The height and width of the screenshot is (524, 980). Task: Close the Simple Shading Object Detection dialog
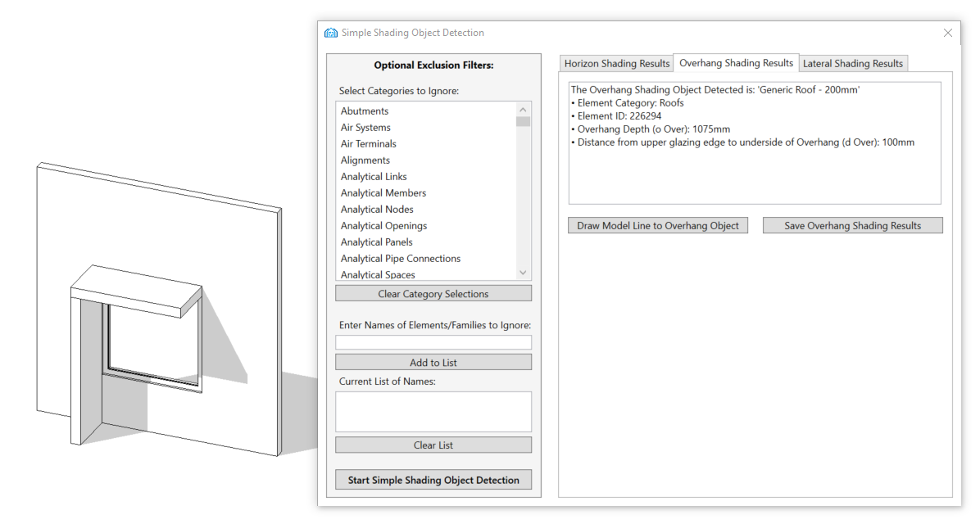[947, 33]
